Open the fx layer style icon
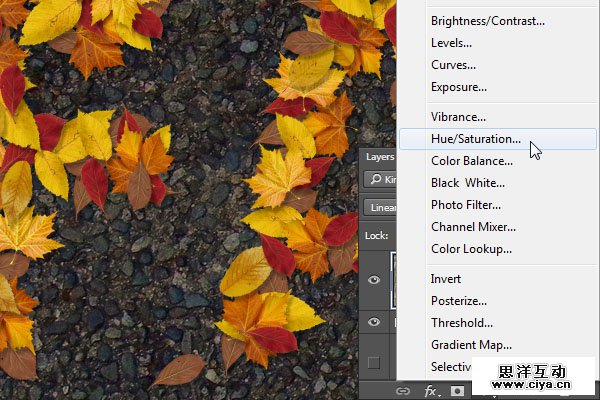 [x=432, y=390]
